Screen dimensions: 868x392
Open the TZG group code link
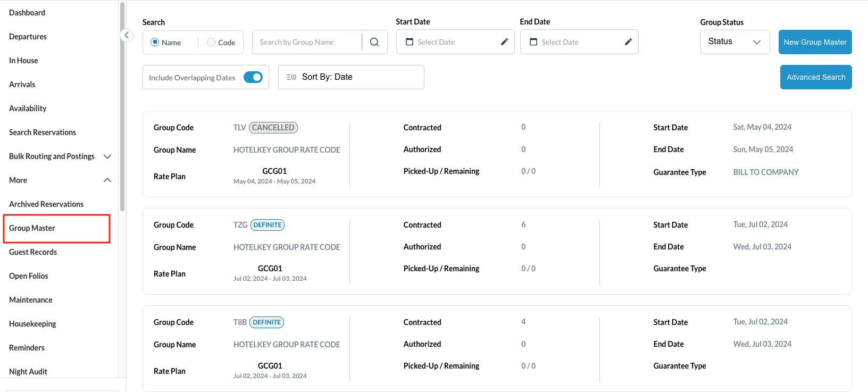click(x=240, y=225)
